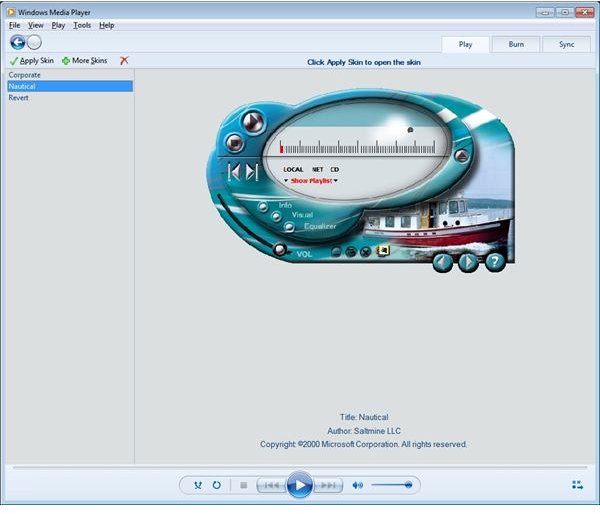This screenshot has width=600, height=514.
Task: Switch to the Burn tab
Action: click(516, 44)
